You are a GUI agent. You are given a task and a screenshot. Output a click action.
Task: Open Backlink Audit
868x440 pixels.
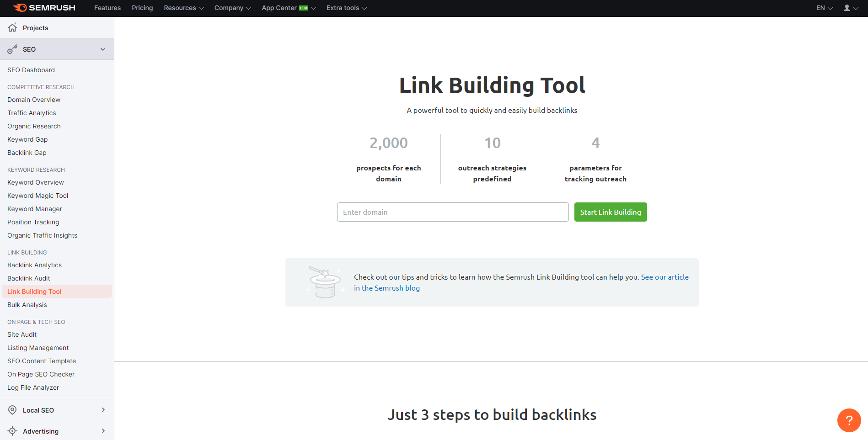pyautogui.click(x=29, y=278)
